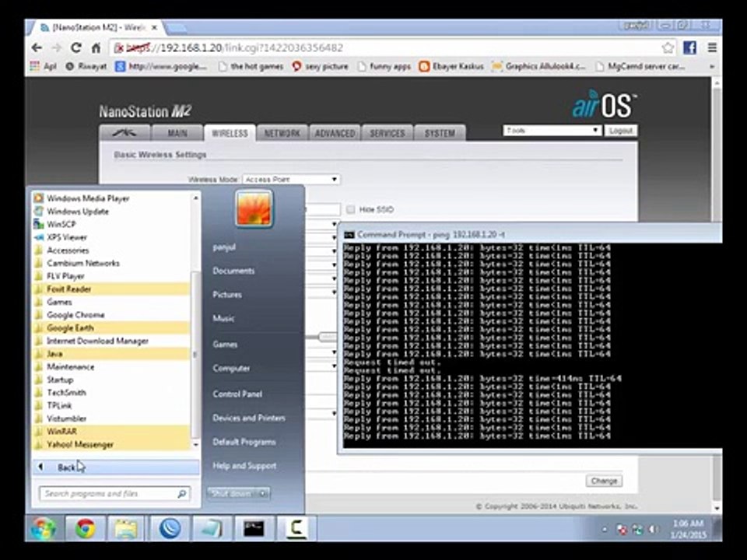Click the volume icon in system tray
This screenshot has width=747, height=560.
654,529
